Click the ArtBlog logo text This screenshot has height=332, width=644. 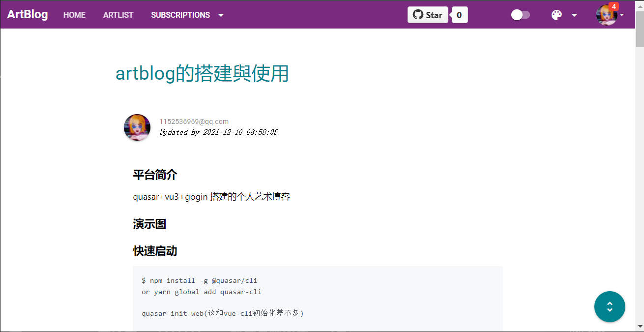point(28,14)
